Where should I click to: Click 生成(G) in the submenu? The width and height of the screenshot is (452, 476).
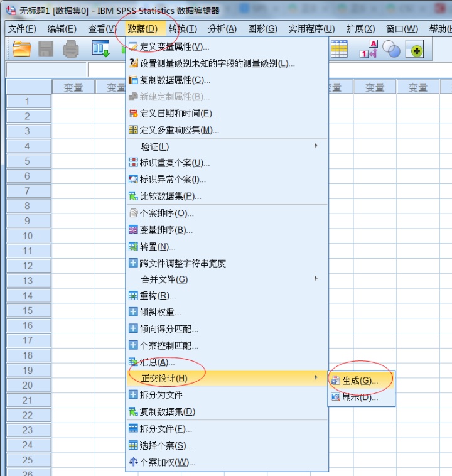(361, 381)
